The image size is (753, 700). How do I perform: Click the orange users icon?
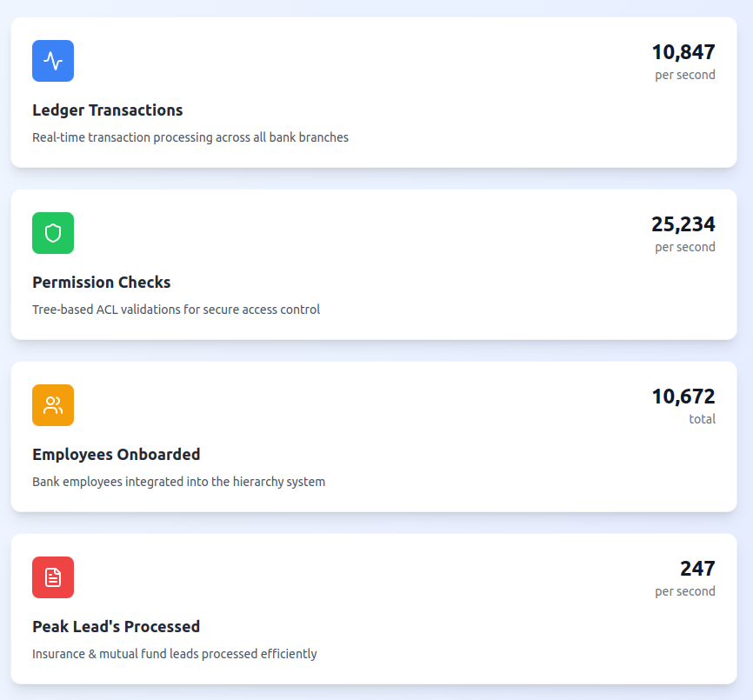[53, 405]
